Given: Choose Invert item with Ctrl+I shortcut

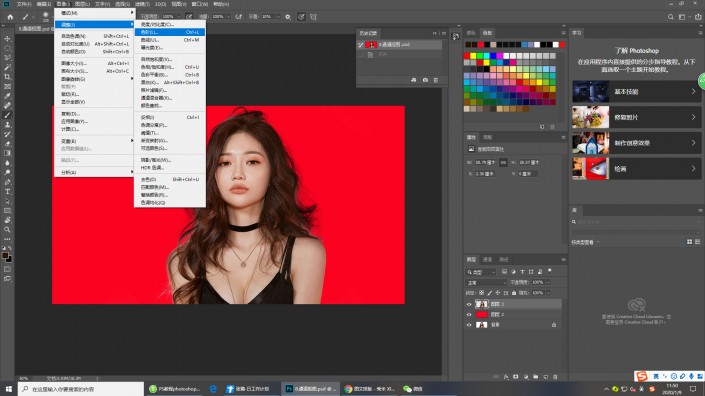Looking at the screenshot, I should point(170,117).
